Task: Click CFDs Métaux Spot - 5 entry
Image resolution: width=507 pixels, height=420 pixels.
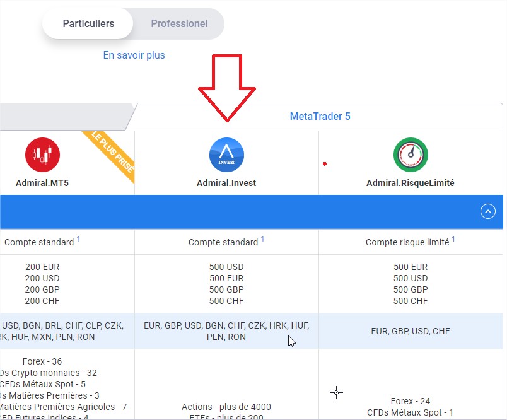Action: coord(43,384)
